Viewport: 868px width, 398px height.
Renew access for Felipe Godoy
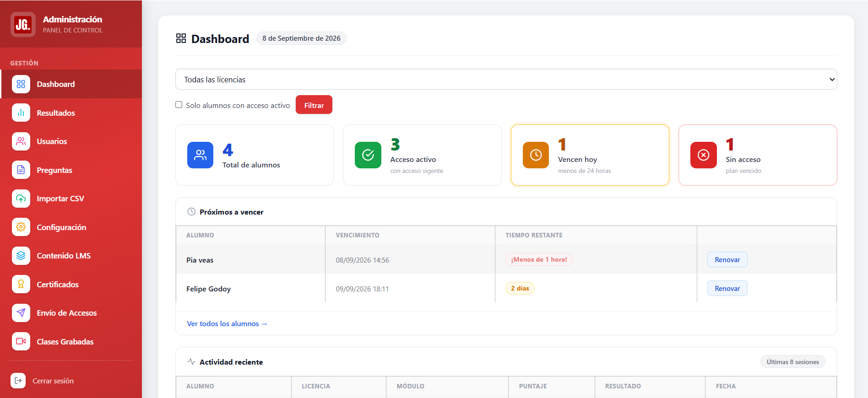727,288
